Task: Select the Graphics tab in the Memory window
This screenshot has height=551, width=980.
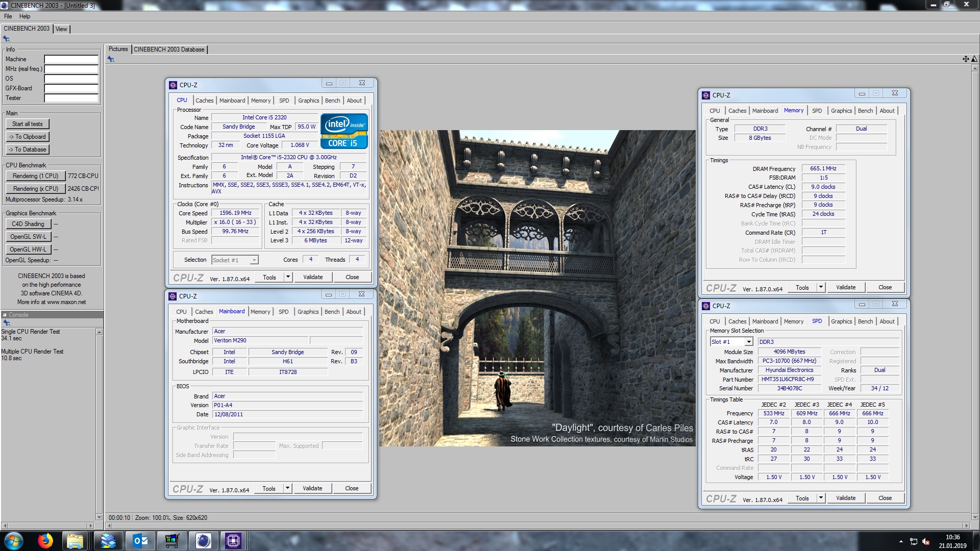Action: [841, 111]
